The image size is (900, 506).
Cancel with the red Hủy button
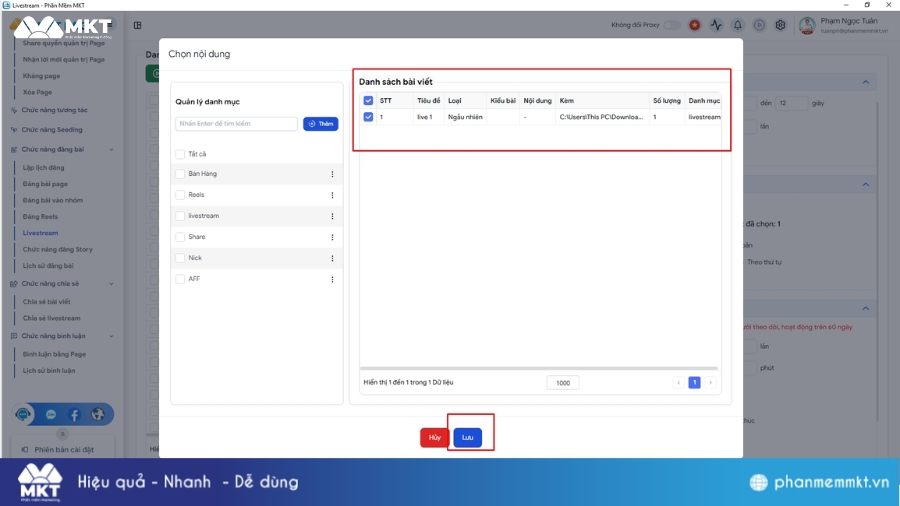tap(435, 437)
